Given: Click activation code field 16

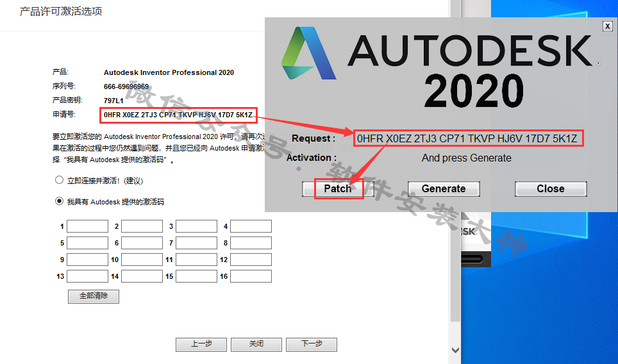Looking at the screenshot, I should click(x=251, y=276).
